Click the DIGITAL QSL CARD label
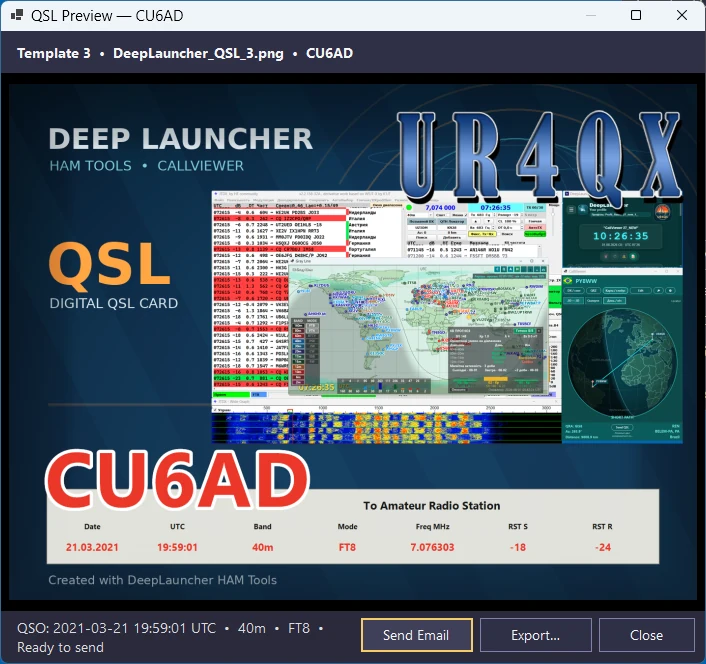 pos(114,303)
